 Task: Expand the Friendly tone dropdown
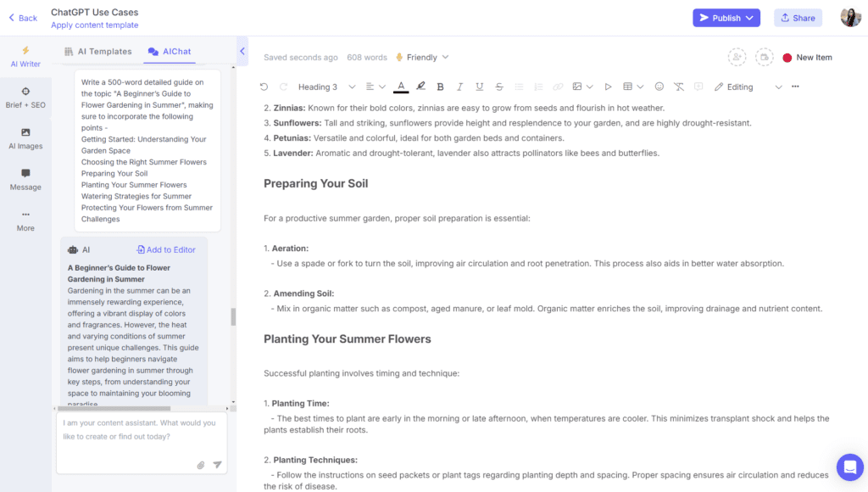[x=422, y=58]
